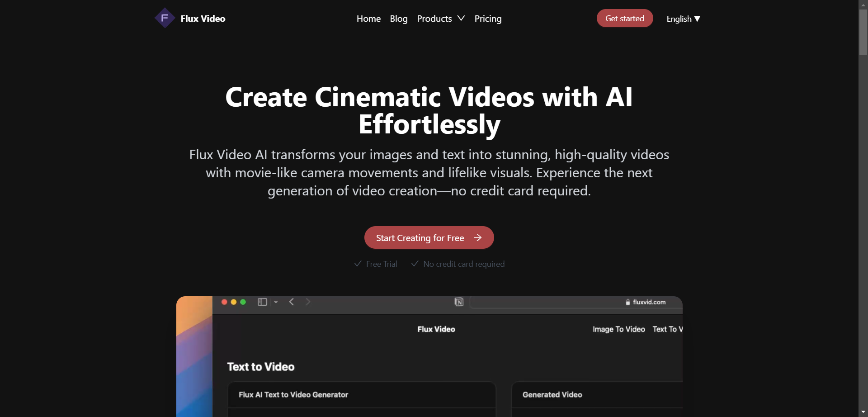This screenshot has width=868, height=417.
Task: Click the Flux Video diamond logo icon
Action: coord(165,18)
